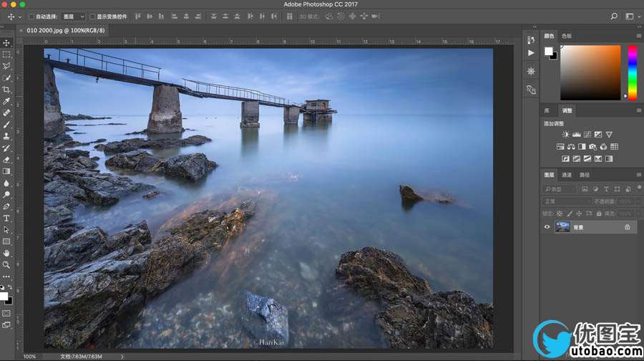Add a Vibrance adjustment
This screenshot has height=361, width=644.
tap(609, 135)
